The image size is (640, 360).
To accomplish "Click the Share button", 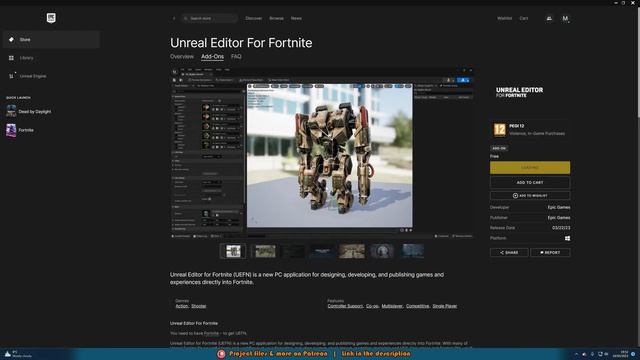I will coord(509,253).
